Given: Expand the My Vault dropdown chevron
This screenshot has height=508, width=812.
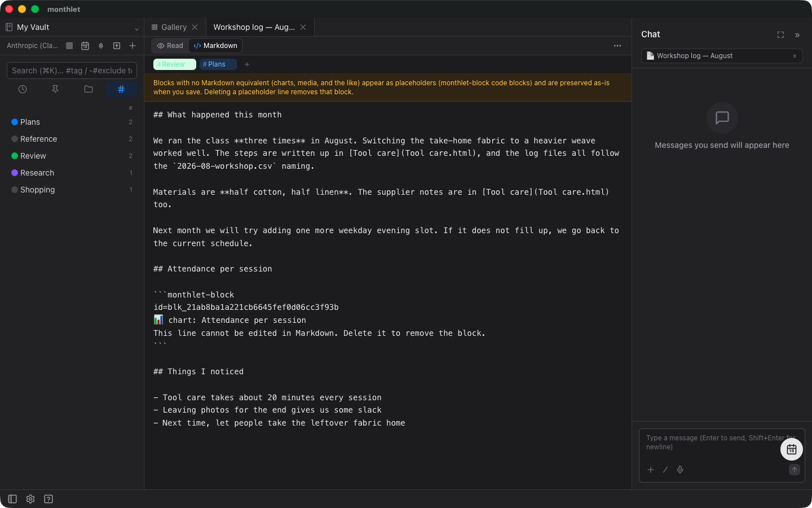Looking at the screenshot, I should [136, 29].
